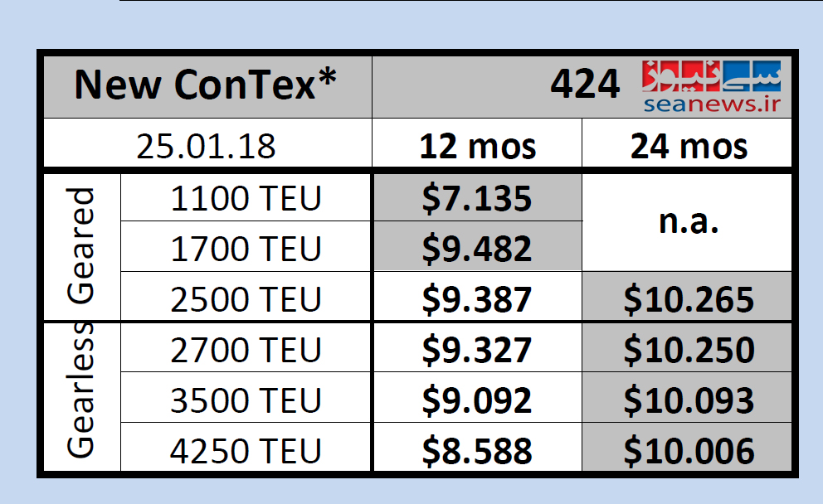Screen dimensions: 823x504
Task: Click the $10.093 rate cell
Action: tap(689, 400)
